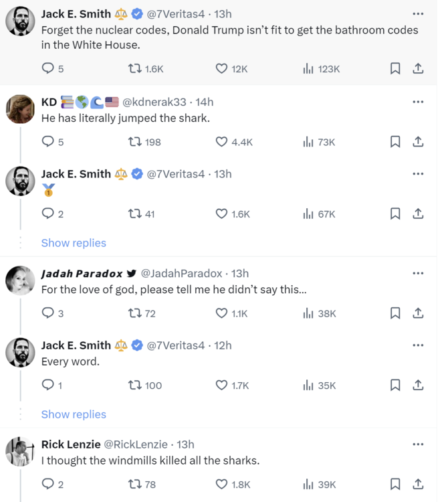Reply to Rick Lenzie's windmills tweet
This screenshot has width=448, height=502.
pyautogui.click(x=47, y=484)
